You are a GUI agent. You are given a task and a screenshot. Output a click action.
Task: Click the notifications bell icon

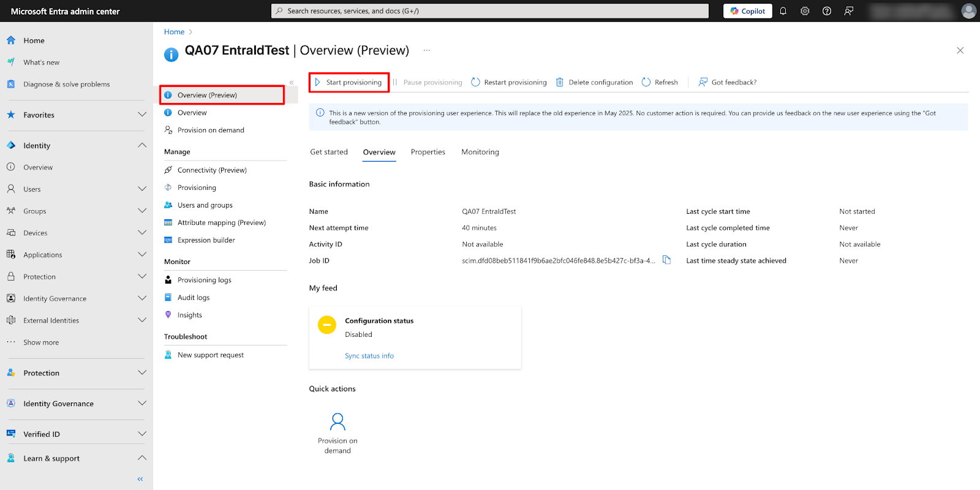tap(783, 11)
